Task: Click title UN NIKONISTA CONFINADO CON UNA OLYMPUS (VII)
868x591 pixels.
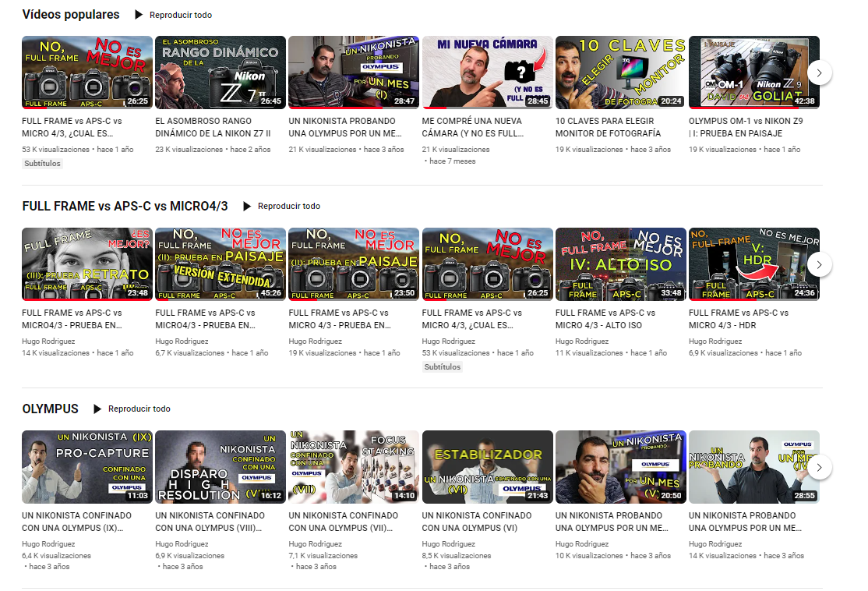Action: click(344, 522)
